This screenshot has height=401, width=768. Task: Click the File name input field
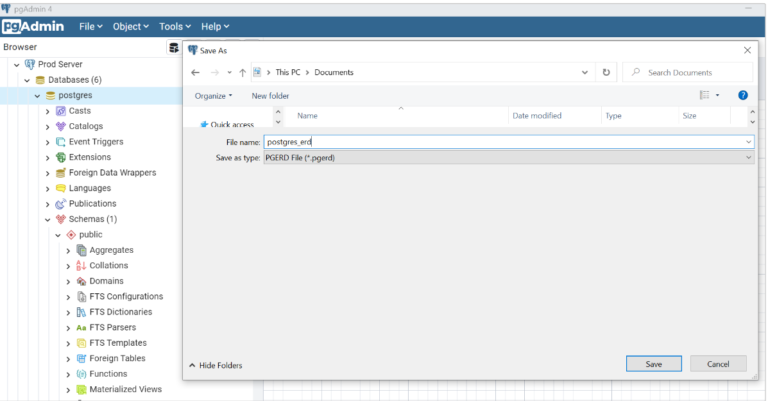coord(508,142)
